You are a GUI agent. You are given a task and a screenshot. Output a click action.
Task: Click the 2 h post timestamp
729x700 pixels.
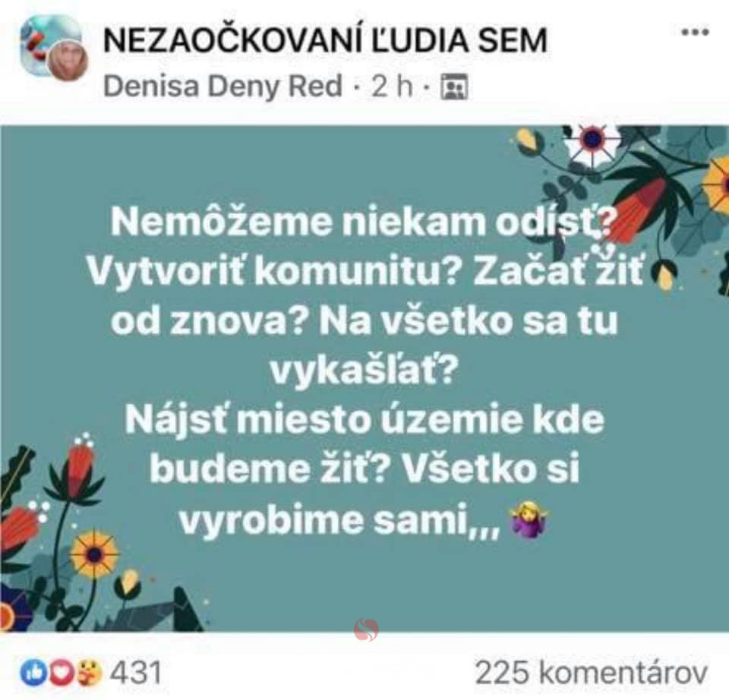pyautogui.click(x=392, y=86)
